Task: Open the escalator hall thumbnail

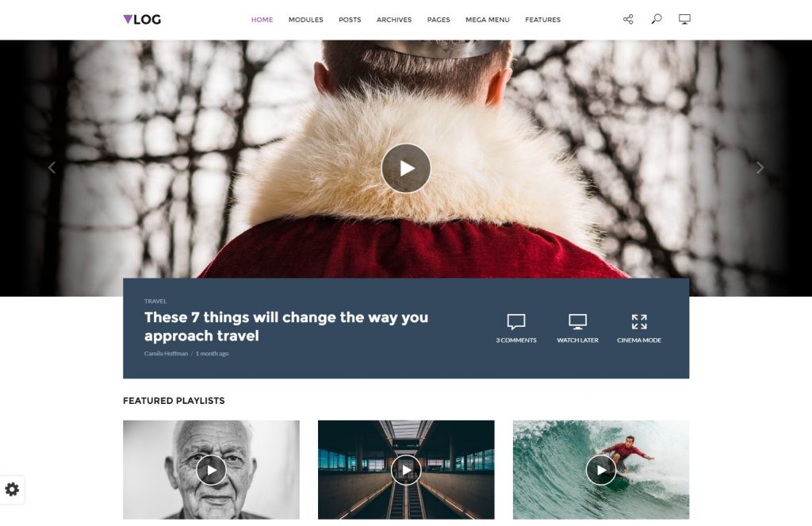Action: click(x=406, y=470)
